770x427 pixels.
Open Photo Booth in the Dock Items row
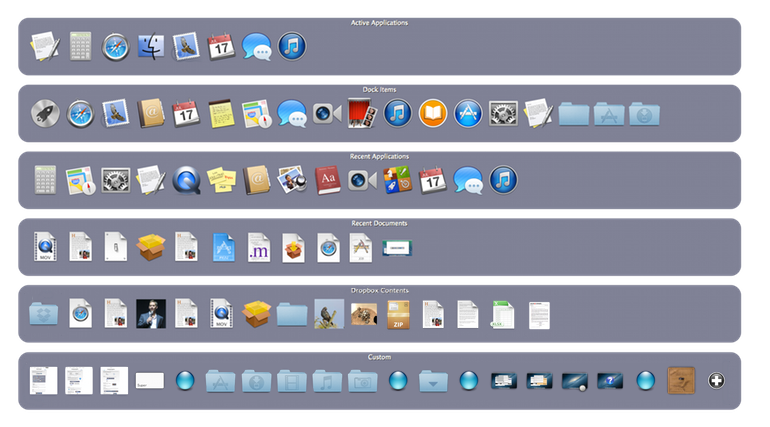[x=361, y=114]
